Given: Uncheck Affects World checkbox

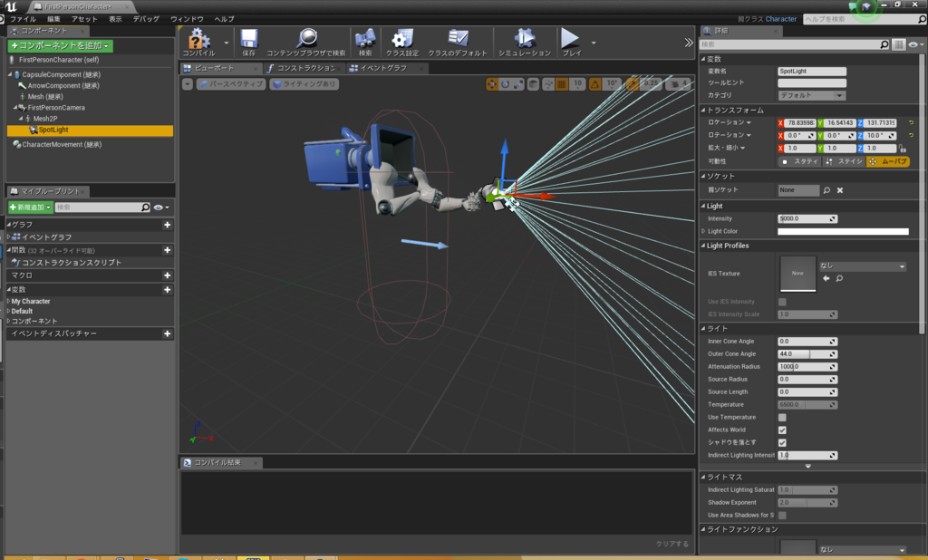Looking at the screenshot, I should point(782,430).
